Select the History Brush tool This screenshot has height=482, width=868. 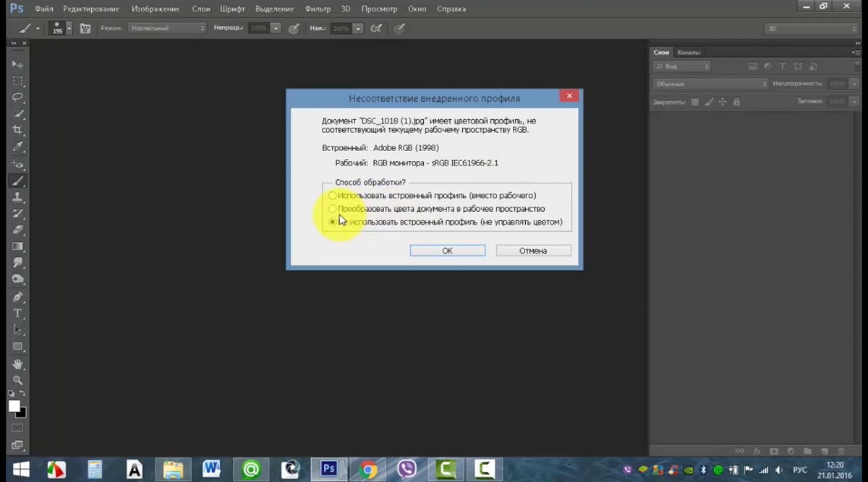click(18, 214)
